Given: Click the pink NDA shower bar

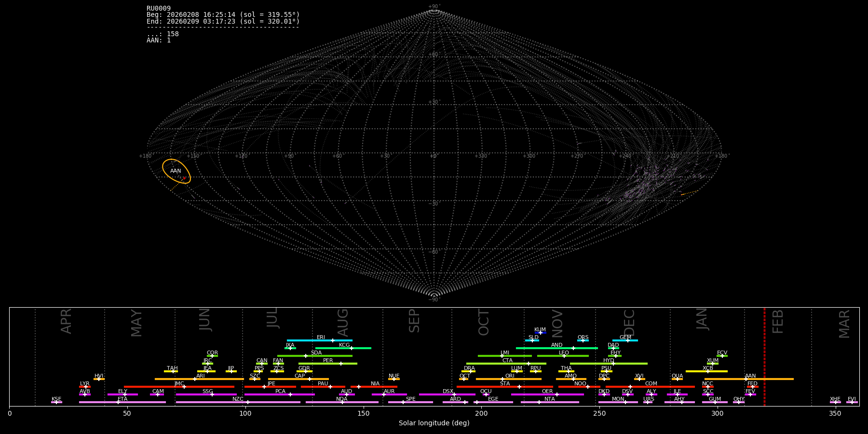Looking at the screenshot, I should (342, 402).
